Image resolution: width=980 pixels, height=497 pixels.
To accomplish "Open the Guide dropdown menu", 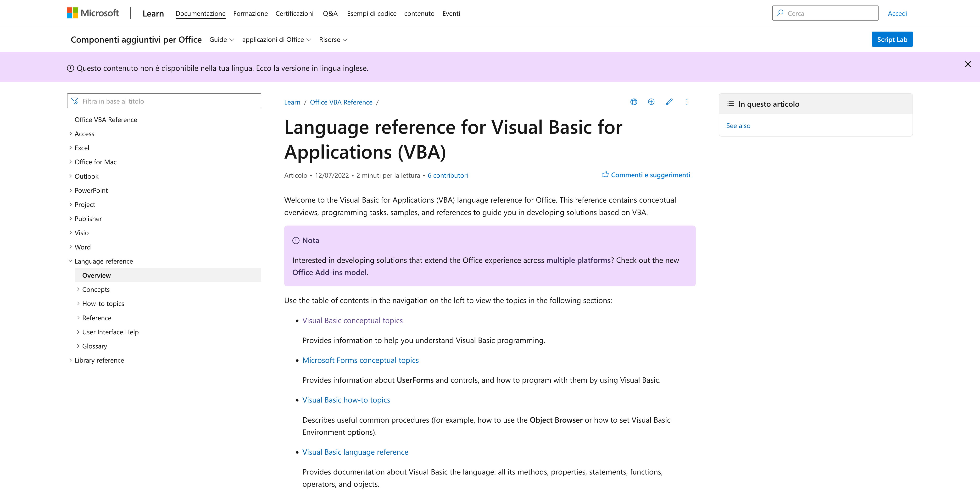I will (x=221, y=39).
